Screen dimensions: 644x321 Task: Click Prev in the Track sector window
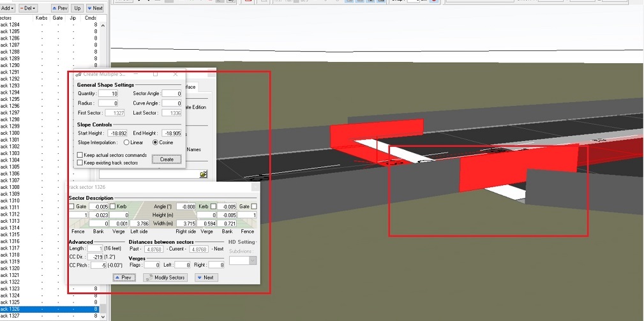coord(124,278)
